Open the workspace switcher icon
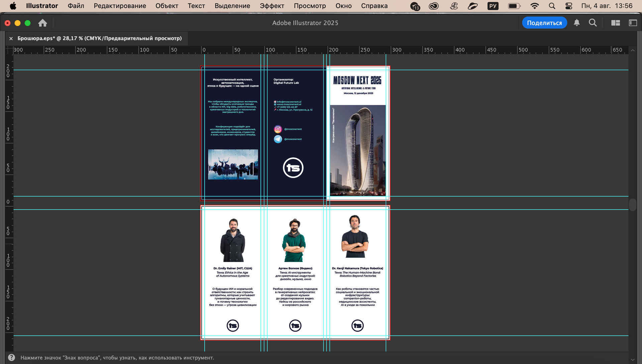 pos(633,23)
